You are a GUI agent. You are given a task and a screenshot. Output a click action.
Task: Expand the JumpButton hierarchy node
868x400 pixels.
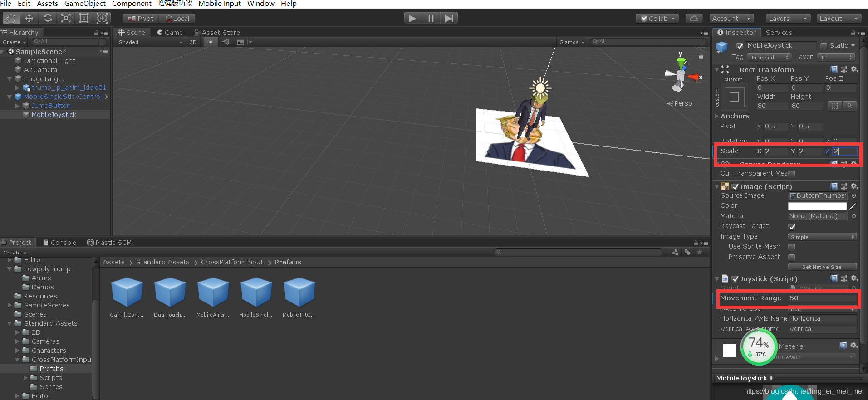pyautogui.click(x=18, y=106)
